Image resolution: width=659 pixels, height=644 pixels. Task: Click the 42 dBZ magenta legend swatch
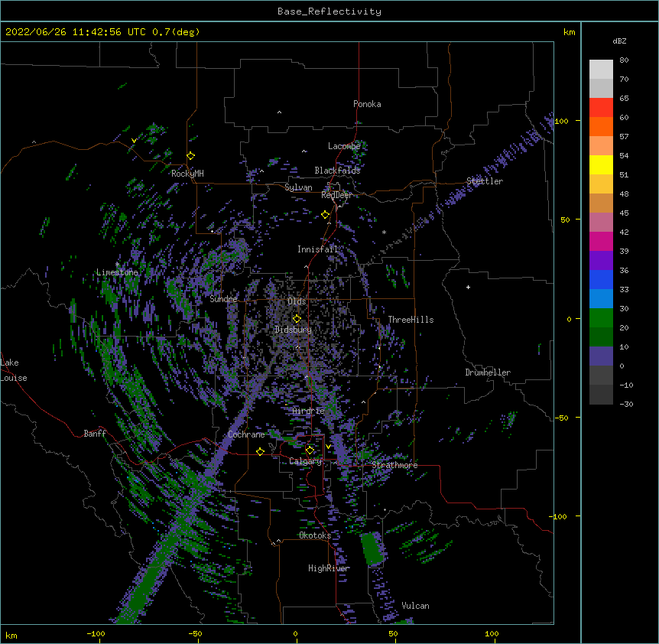pos(601,241)
